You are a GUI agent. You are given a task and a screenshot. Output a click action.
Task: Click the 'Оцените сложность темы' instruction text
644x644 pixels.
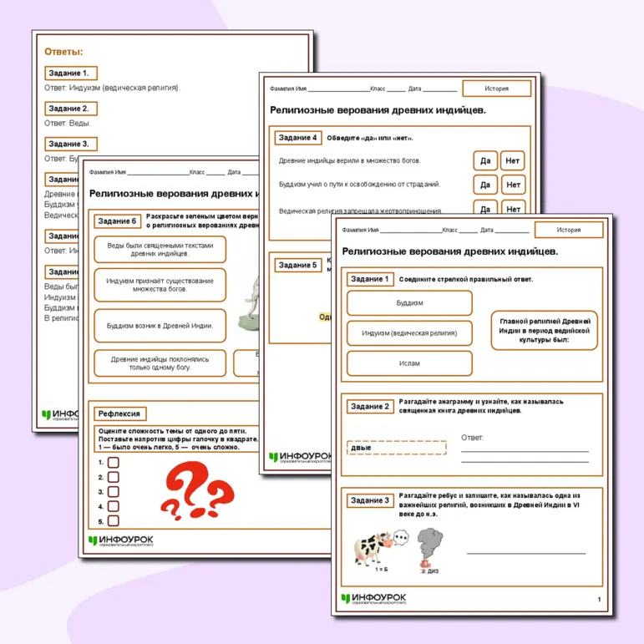178,439
